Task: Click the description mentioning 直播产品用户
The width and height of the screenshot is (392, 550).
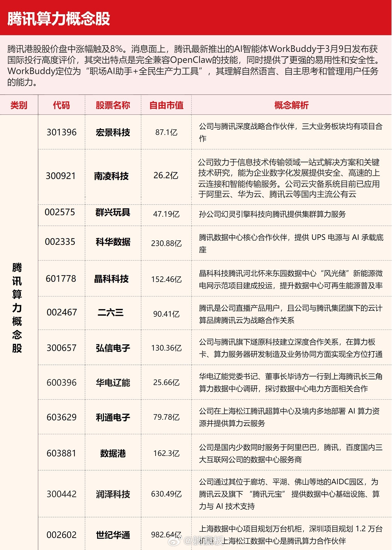Action: [x=291, y=314]
